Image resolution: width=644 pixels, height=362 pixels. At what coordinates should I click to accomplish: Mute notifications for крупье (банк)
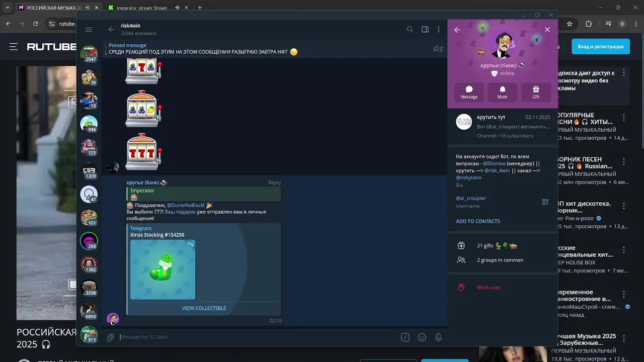click(502, 92)
